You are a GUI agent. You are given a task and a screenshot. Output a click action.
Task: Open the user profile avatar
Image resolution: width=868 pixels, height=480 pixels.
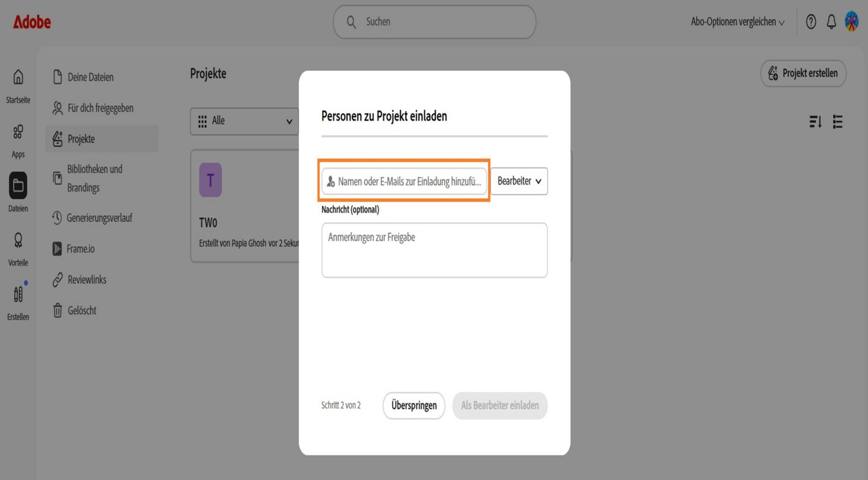(852, 22)
